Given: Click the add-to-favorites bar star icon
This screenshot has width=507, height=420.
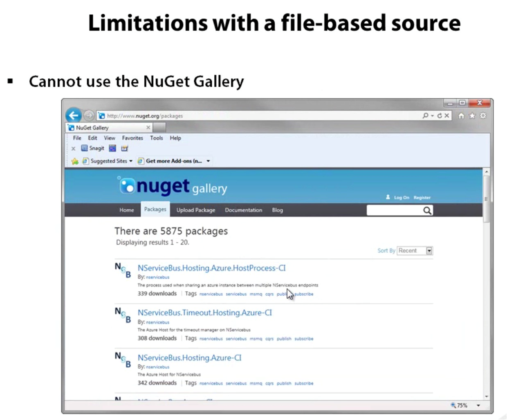Looking at the screenshot, I should click(75, 161).
